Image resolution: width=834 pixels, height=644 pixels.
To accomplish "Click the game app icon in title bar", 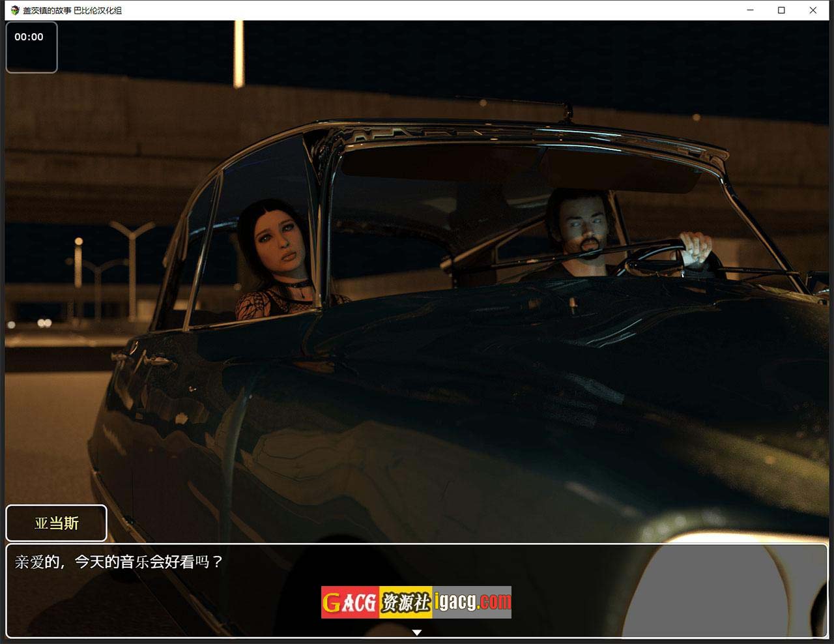I will 15,10.
